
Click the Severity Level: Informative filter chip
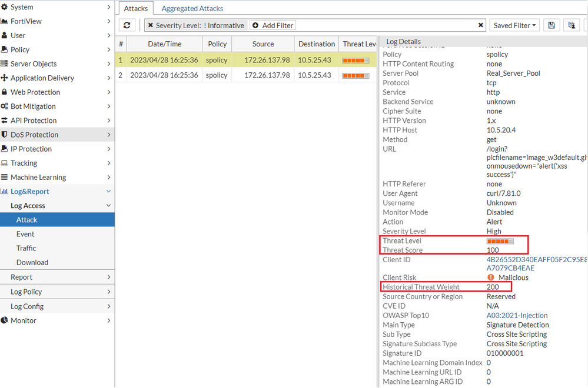pyautogui.click(x=196, y=25)
